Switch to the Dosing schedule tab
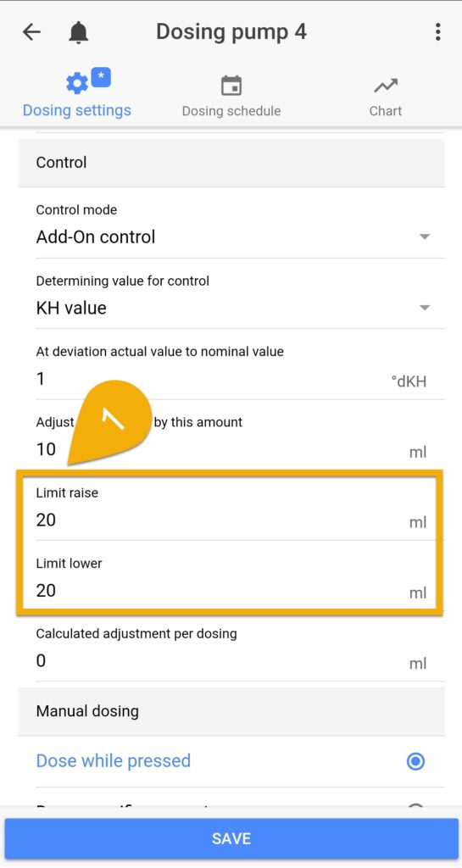Image resolution: width=462 pixels, height=868 pixels. [x=231, y=97]
